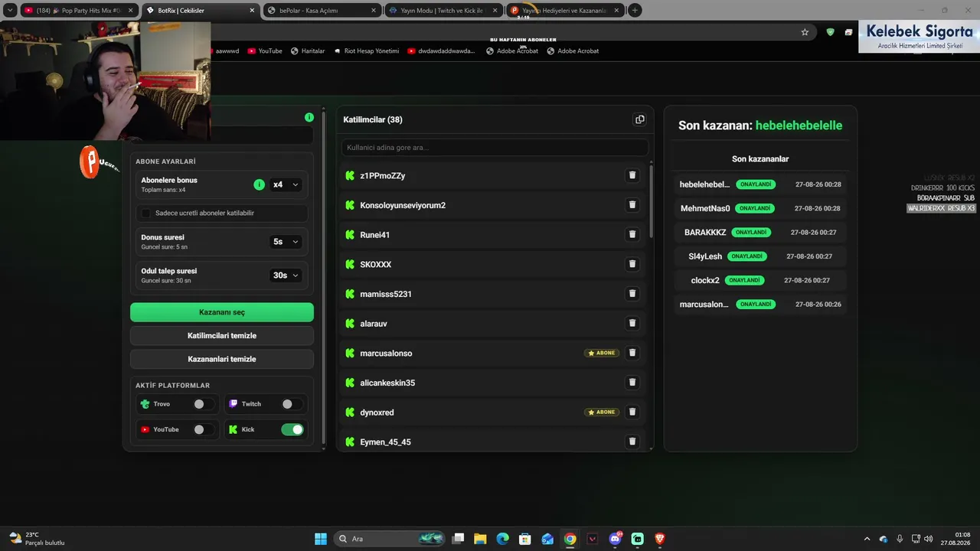Toggle YouTube platform switch
The height and width of the screenshot is (551, 980).
(204, 429)
